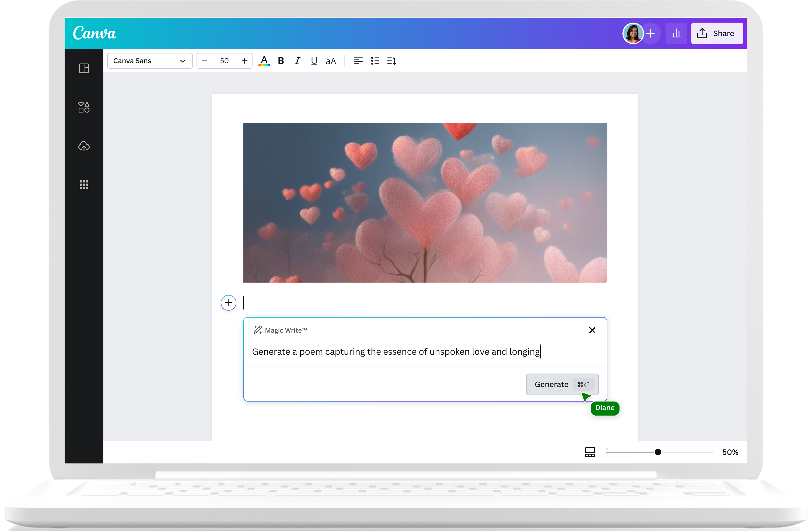Toggle bold formatting
812x531 pixels.
tap(281, 61)
